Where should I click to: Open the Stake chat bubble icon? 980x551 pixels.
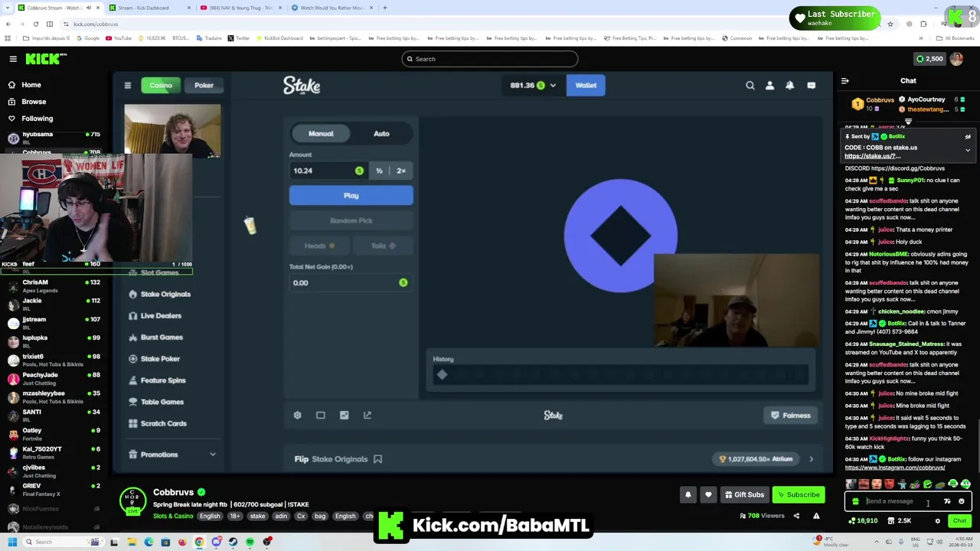tap(811, 86)
